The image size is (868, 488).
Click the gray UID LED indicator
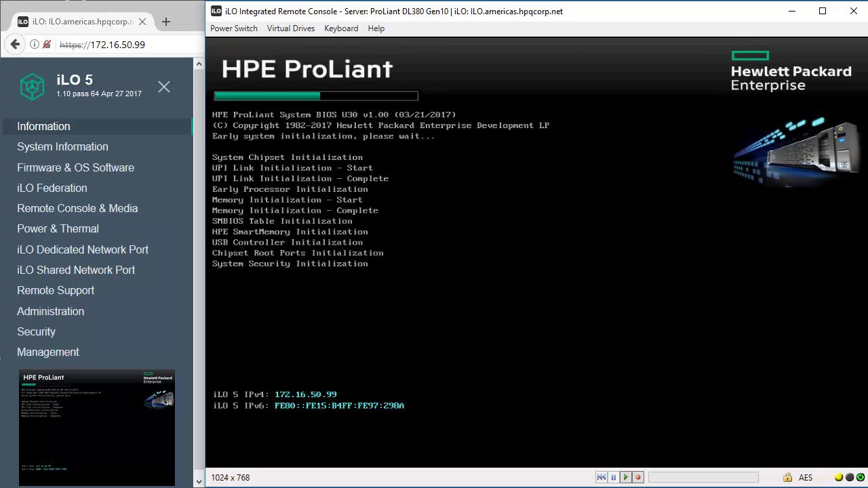tap(849, 477)
